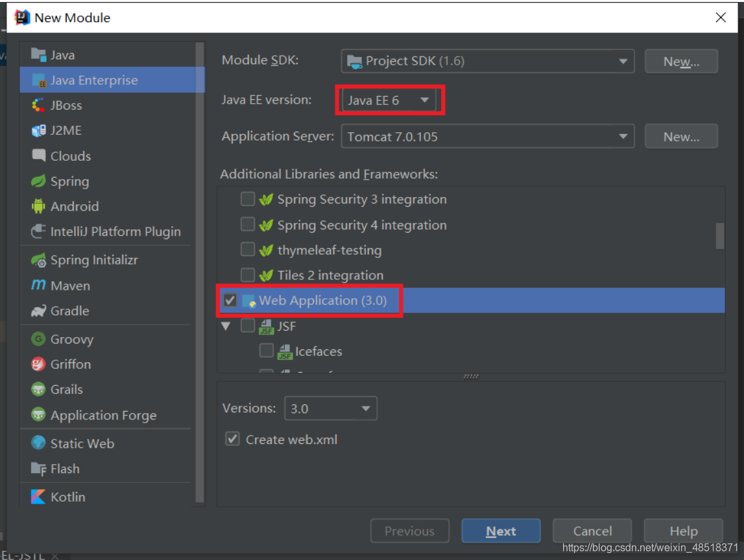Click the Spring leaf icon in sidebar
The image size is (744, 560).
(x=38, y=181)
